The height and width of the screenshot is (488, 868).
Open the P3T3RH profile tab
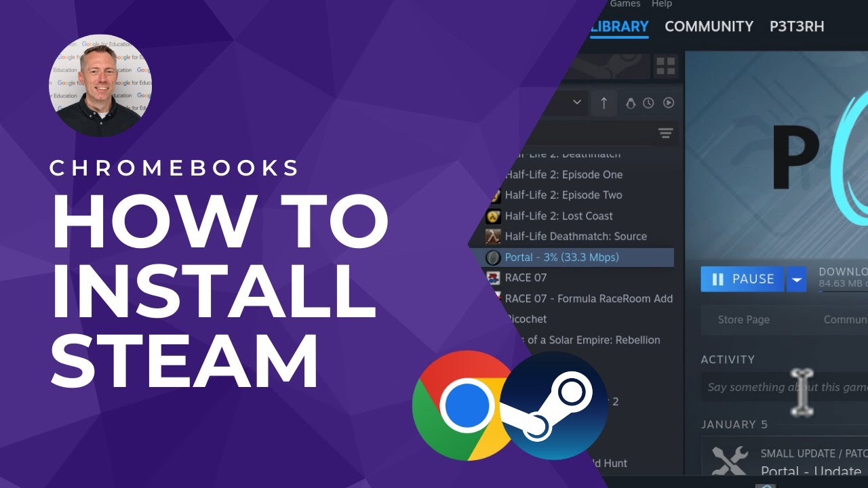(x=797, y=26)
